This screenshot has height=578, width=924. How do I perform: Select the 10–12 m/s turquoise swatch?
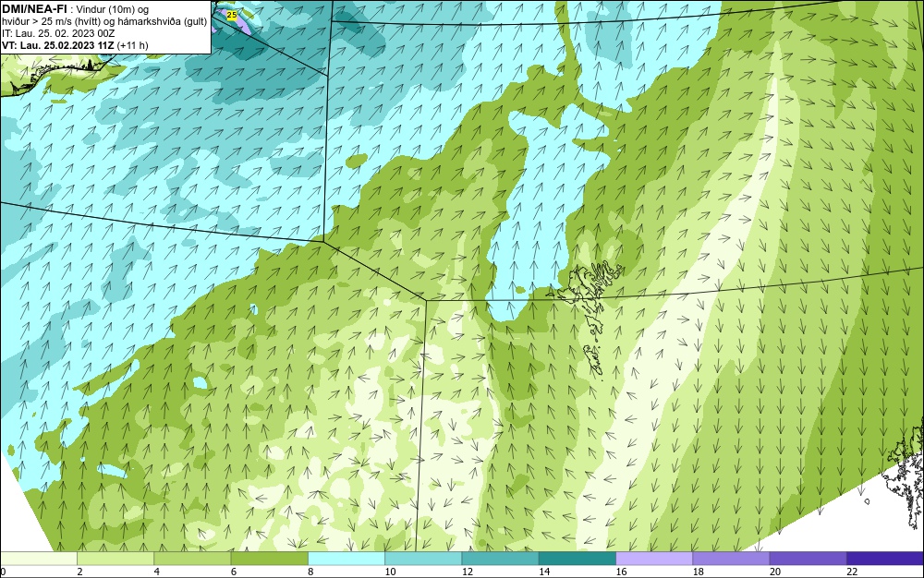[x=423, y=559]
